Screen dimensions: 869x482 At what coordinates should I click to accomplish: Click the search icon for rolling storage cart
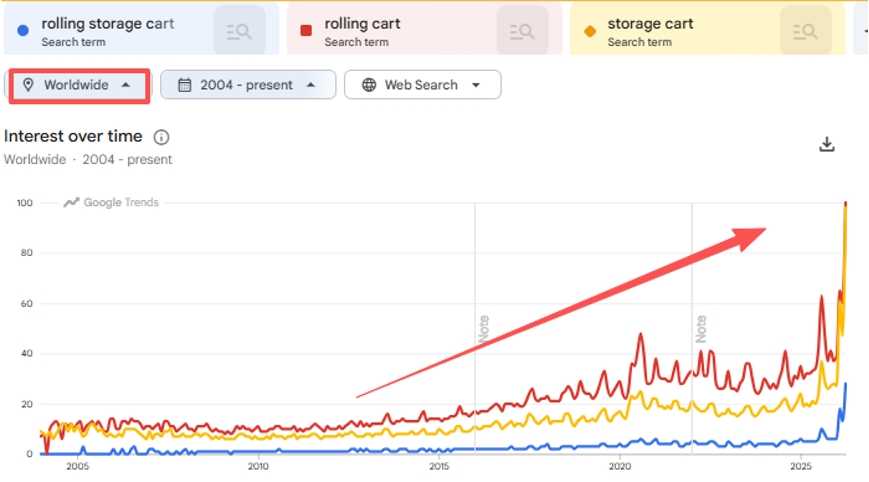coord(239,31)
